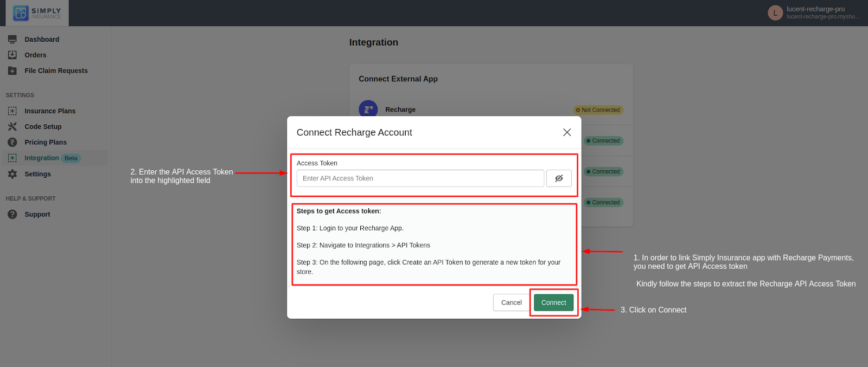
Task: Click Step 3 Create an API Token text
Action: 429,267
